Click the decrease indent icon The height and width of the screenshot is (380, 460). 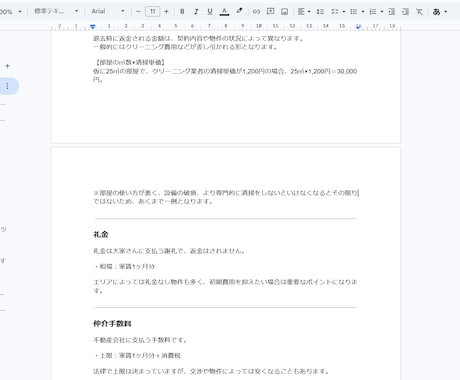tap(392, 12)
